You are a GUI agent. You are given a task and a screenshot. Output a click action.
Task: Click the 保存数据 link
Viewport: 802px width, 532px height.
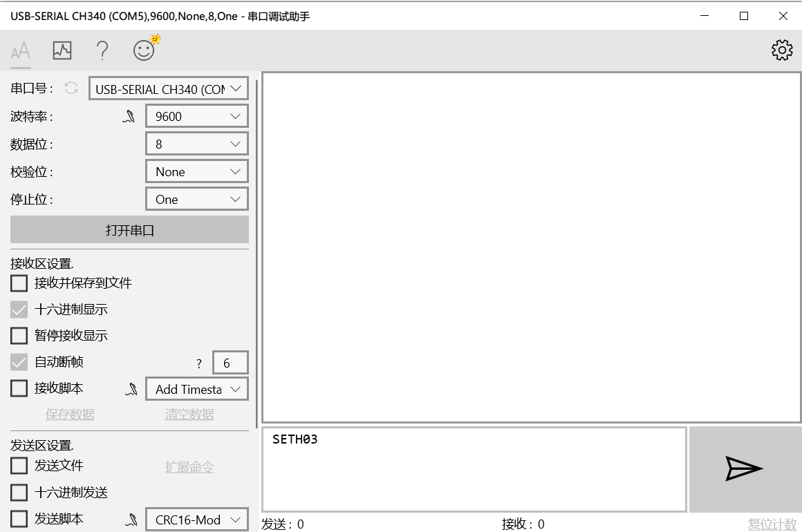tap(70, 415)
